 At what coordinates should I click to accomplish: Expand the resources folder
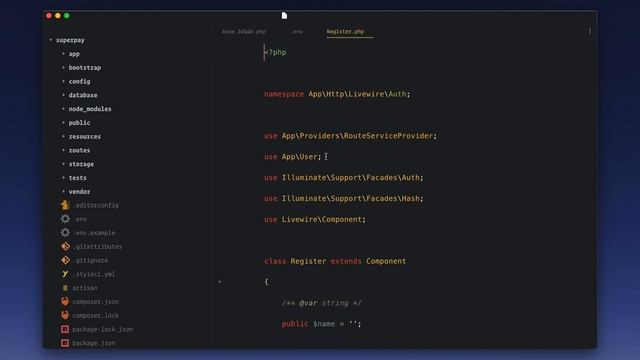(x=63, y=136)
